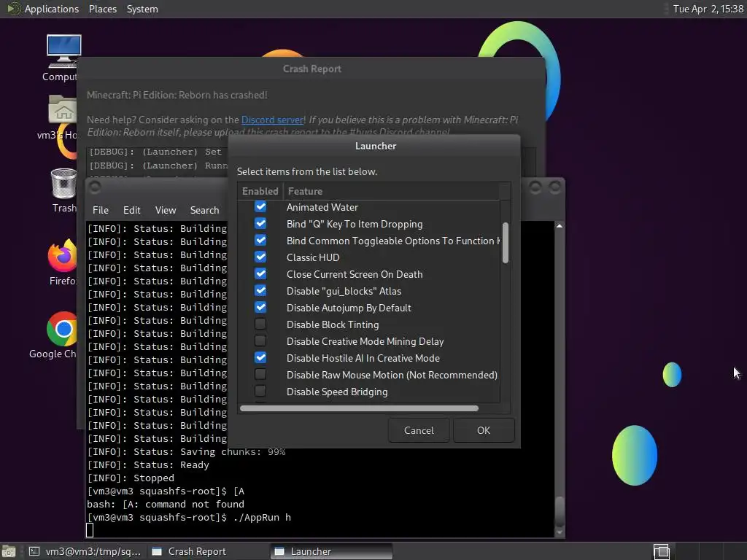Image resolution: width=747 pixels, height=560 pixels.
Task: Uncheck Disable "gui_blocks" Atlas
Action: tap(260, 291)
